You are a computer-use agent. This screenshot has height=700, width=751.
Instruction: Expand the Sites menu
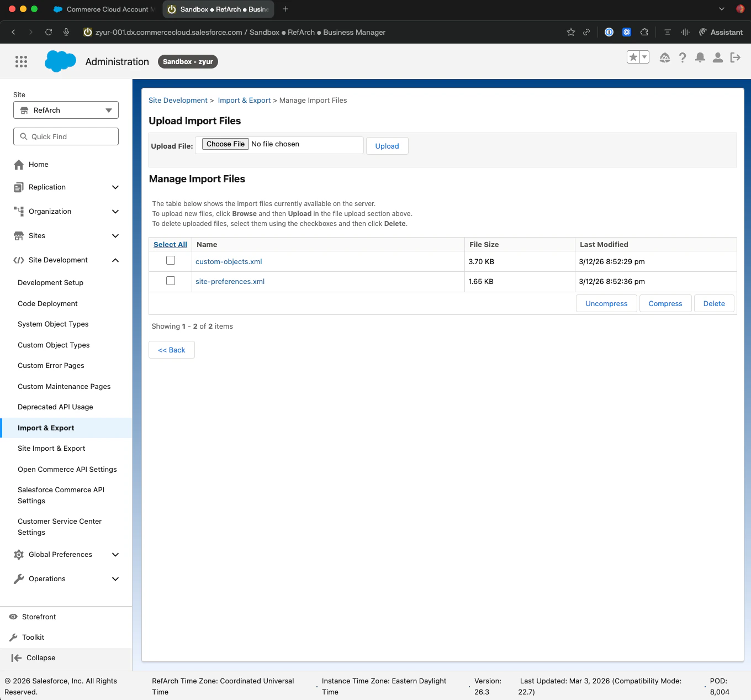tap(115, 236)
